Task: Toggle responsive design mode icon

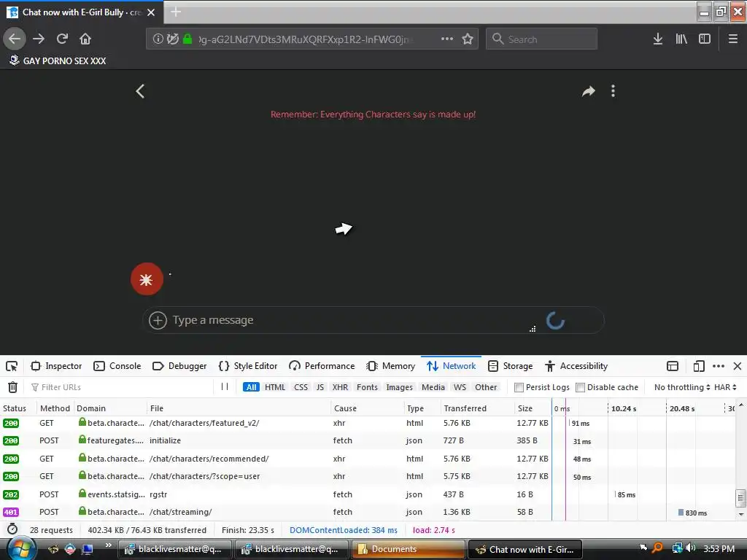Action: pos(698,366)
